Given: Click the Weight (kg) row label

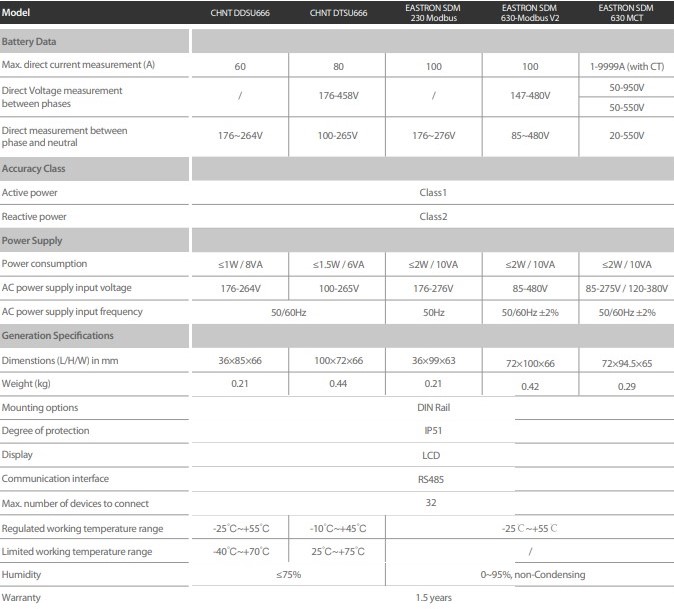Looking at the screenshot, I should (x=26, y=384).
